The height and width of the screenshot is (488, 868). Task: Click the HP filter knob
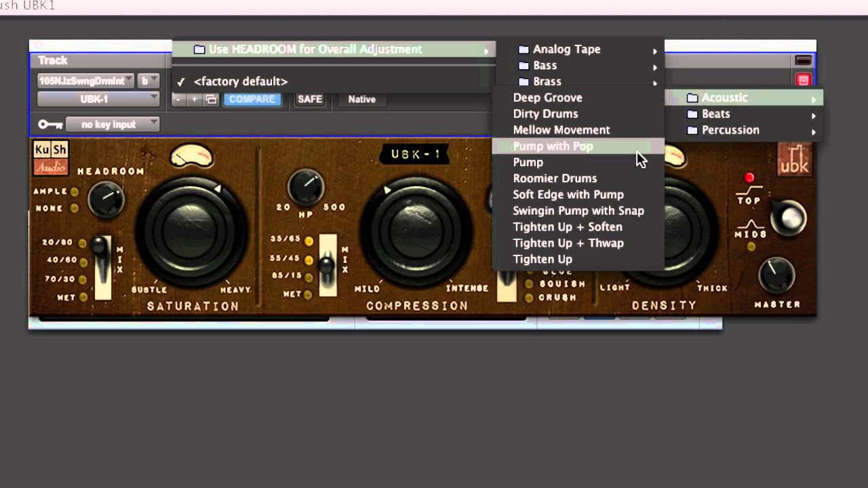point(306,186)
